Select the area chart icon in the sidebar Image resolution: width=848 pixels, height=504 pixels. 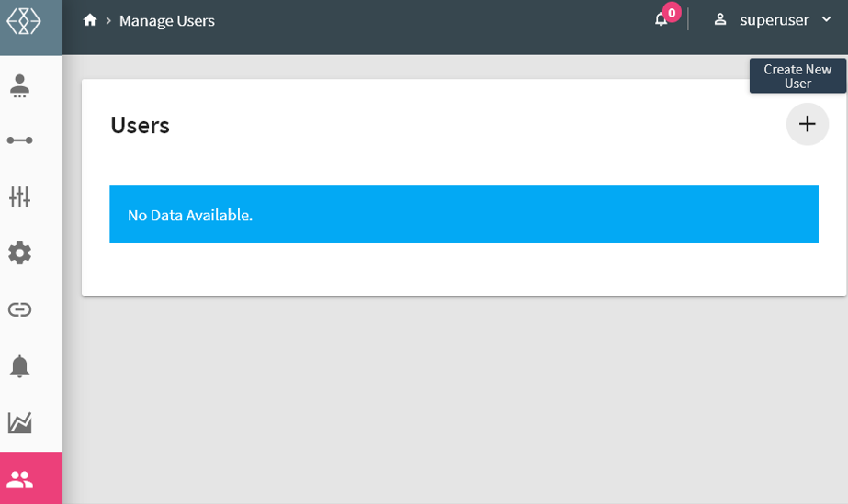pos(19,422)
